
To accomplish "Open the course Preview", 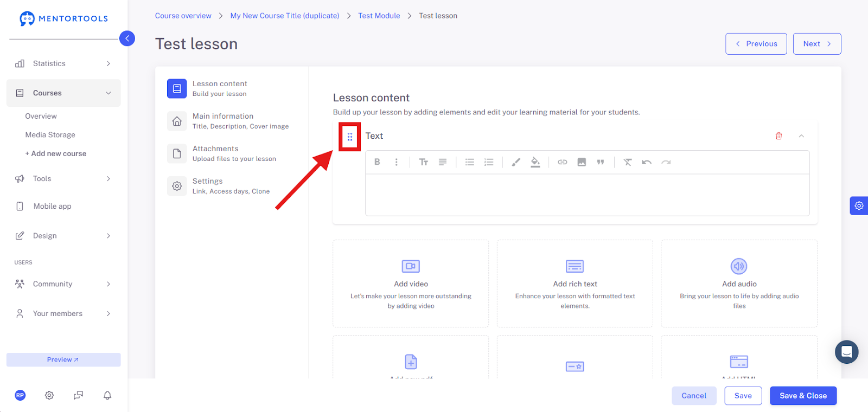I will click(63, 360).
